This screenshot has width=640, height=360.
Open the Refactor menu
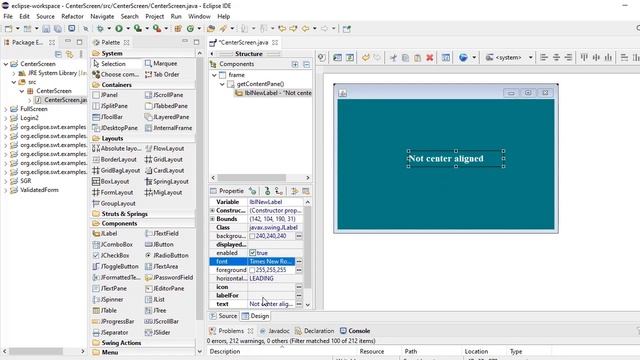[72, 16]
